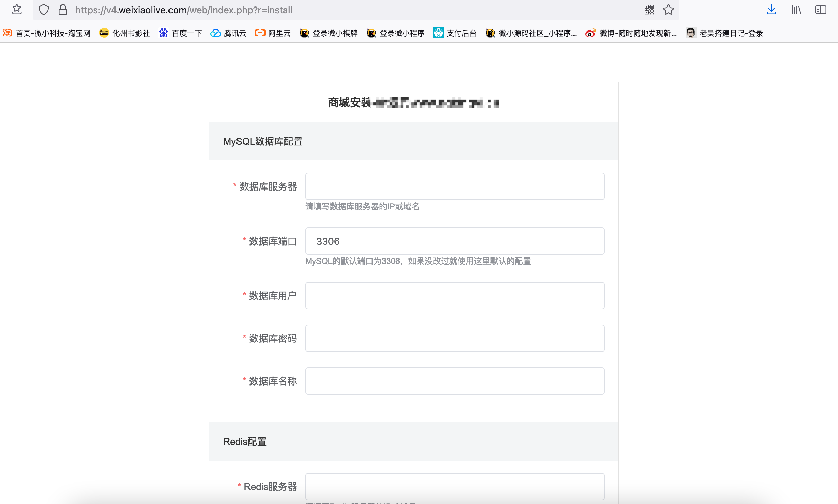Open the 阿里云 bookmark
The width and height of the screenshot is (838, 504).
click(272, 33)
